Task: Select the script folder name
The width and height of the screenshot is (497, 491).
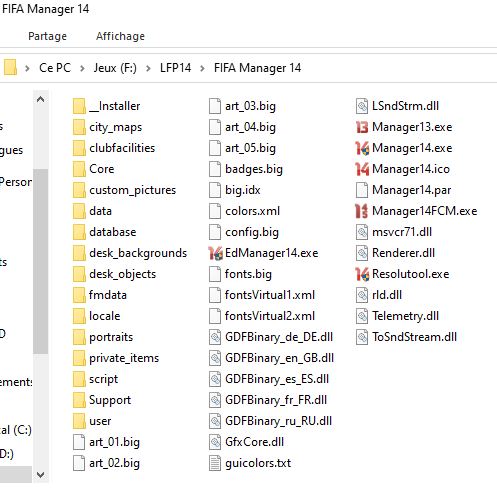Action: (103, 379)
